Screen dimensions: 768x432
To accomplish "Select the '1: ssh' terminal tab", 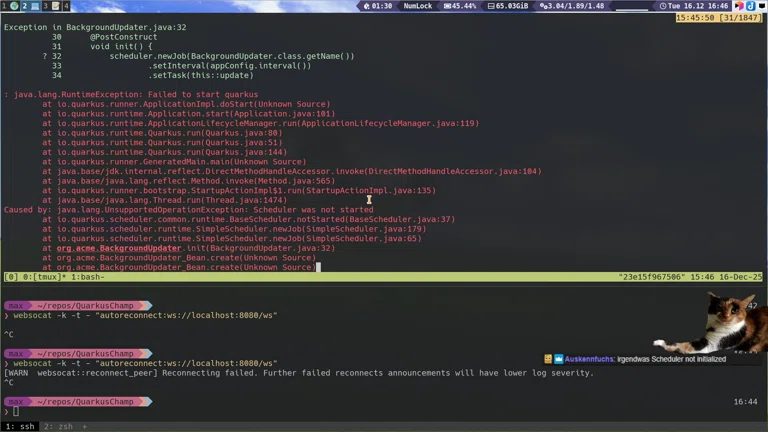I will click(x=18, y=426).
